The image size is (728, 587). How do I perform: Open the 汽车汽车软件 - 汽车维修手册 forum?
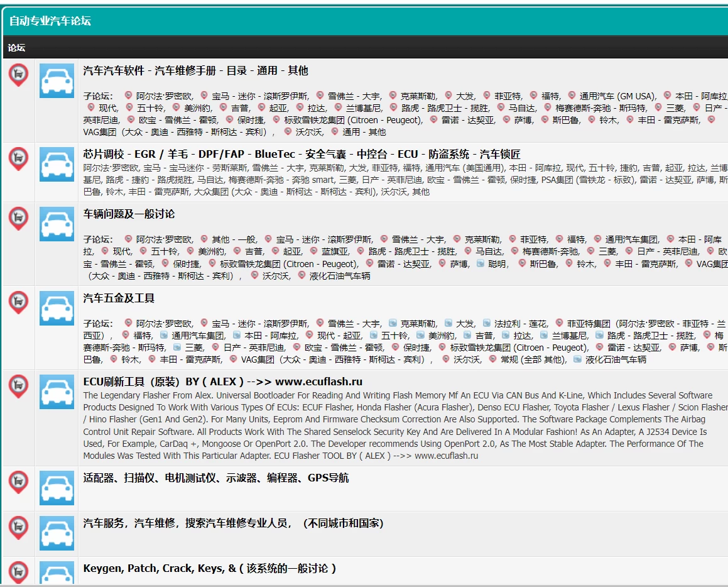[195, 71]
